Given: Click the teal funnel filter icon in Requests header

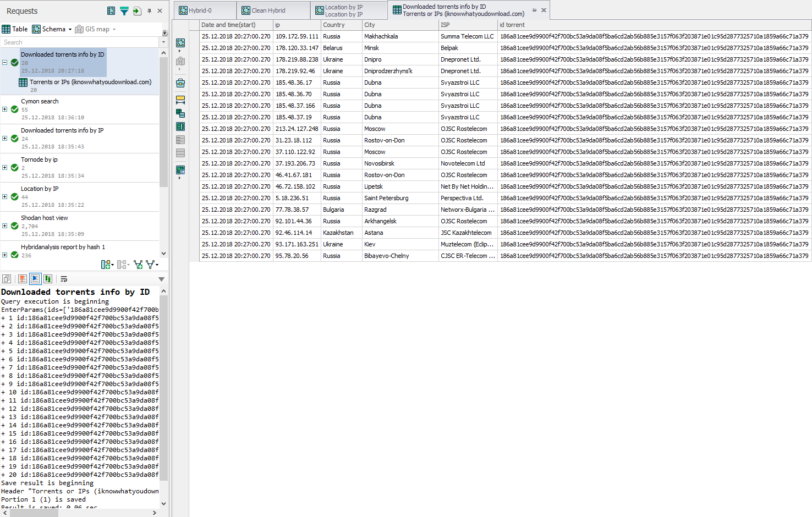Looking at the screenshot, I should (x=124, y=11).
